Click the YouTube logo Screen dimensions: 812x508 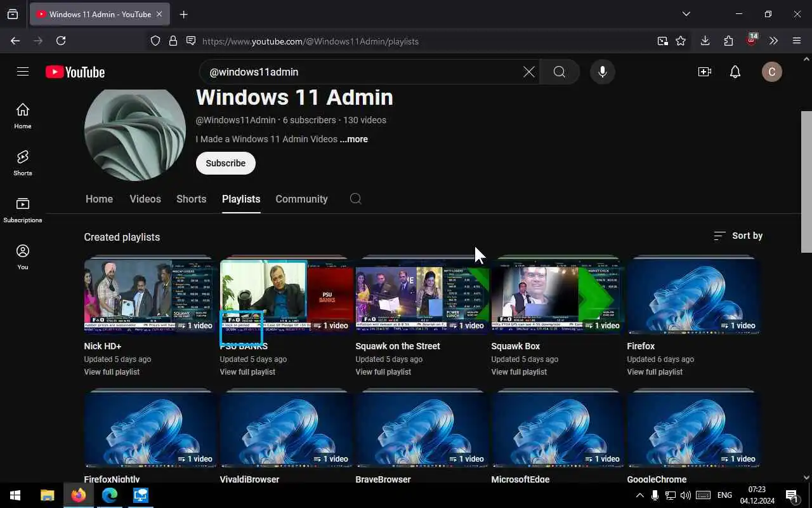[75, 72]
